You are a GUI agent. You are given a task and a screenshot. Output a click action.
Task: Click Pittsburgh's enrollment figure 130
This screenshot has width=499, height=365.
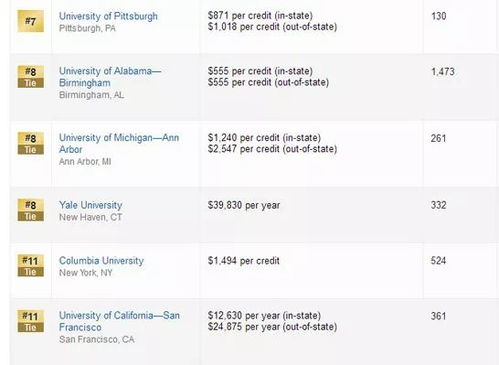pos(438,16)
